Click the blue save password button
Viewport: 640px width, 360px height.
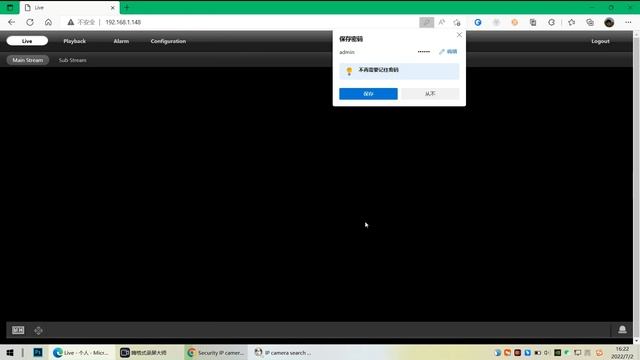click(368, 94)
